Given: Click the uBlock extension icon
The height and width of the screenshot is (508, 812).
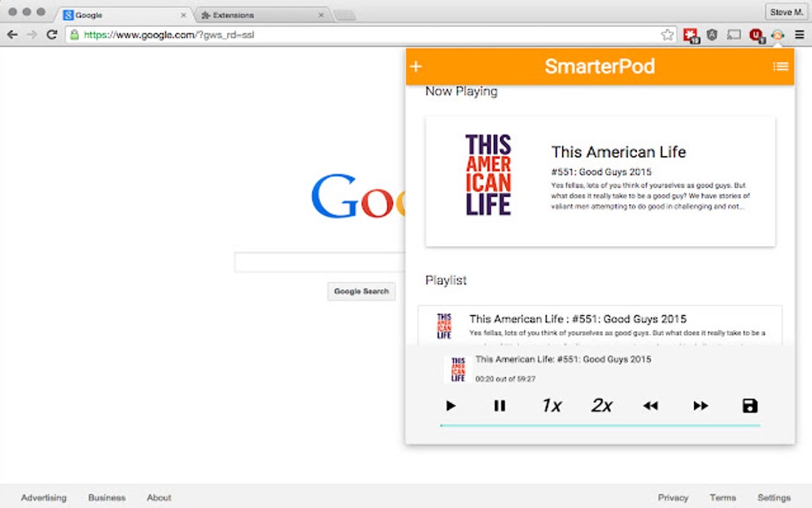Looking at the screenshot, I should 756,35.
